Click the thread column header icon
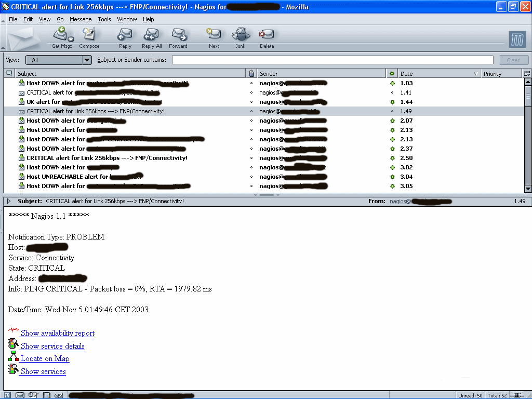 9,73
